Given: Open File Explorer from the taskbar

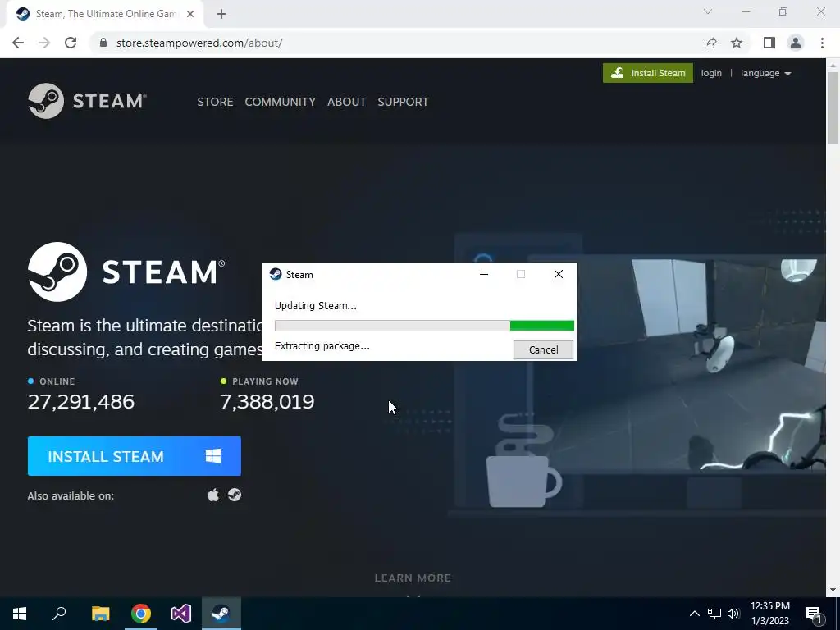Looking at the screenshot, I should coord(100,614).
